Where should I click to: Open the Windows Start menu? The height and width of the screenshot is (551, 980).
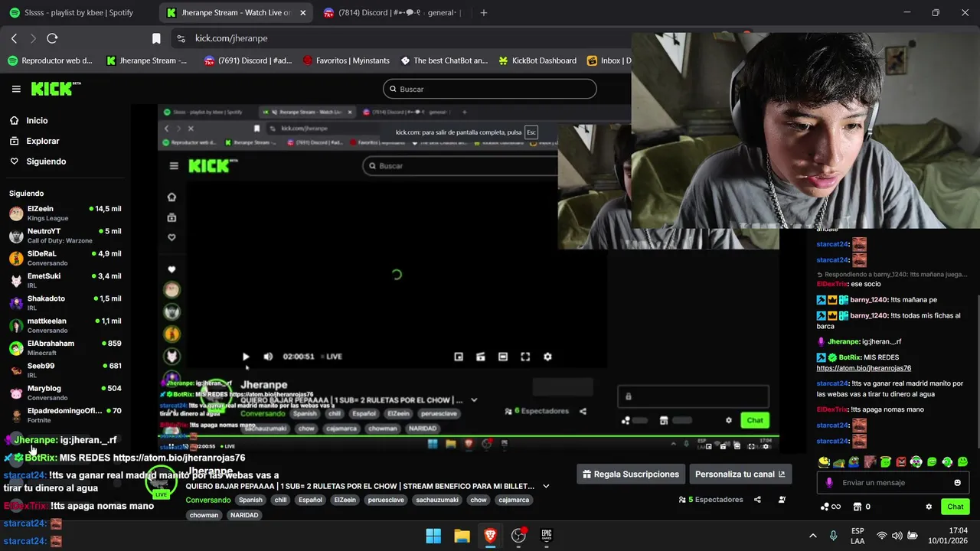[433, 536]
